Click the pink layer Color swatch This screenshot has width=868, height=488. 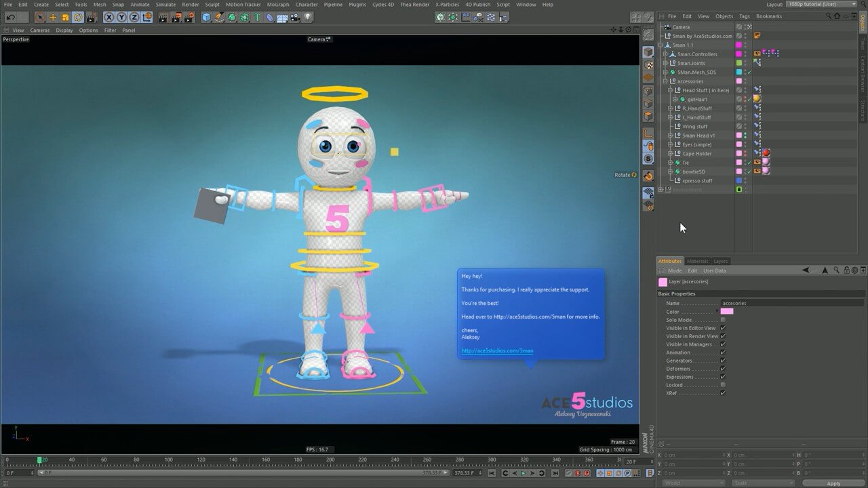point(727,312)
